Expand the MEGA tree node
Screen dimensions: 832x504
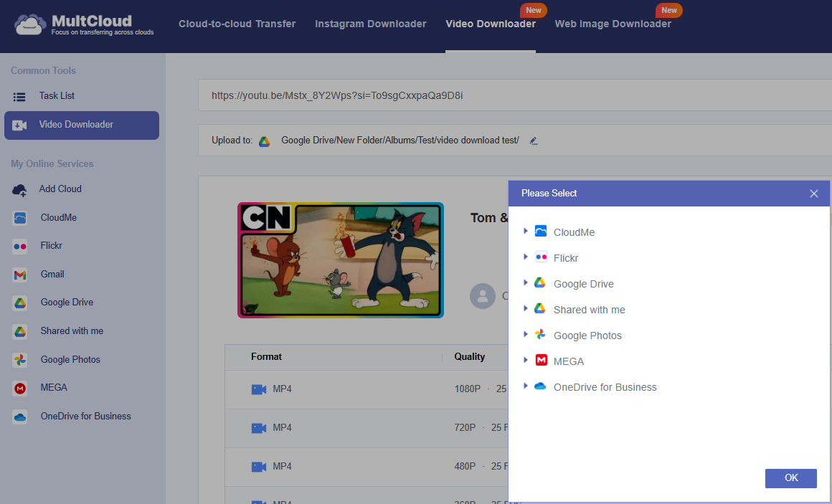(x=525, y=360)
